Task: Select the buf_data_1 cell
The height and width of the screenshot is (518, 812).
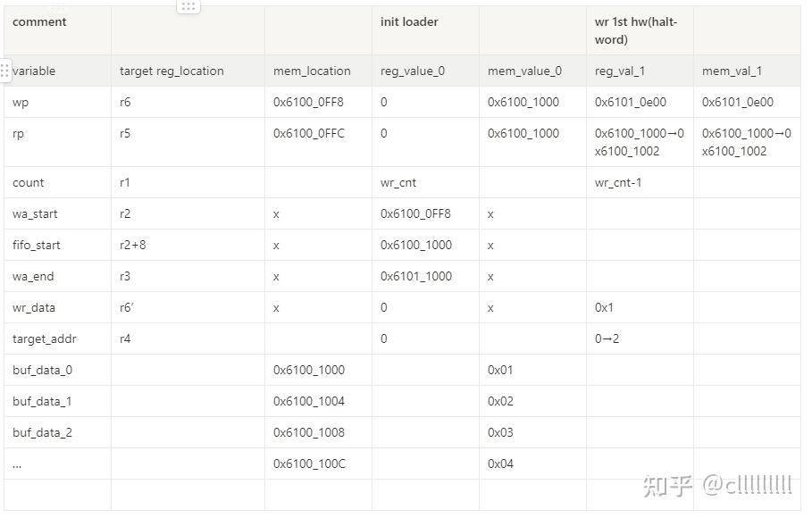Action: (57, 401)
